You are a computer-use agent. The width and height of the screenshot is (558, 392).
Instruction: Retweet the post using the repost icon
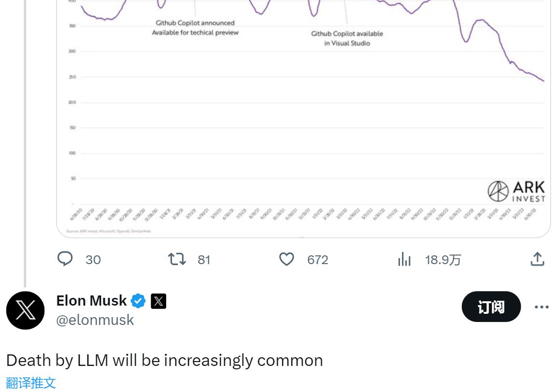pyautogui.click(x=177, y=259)
